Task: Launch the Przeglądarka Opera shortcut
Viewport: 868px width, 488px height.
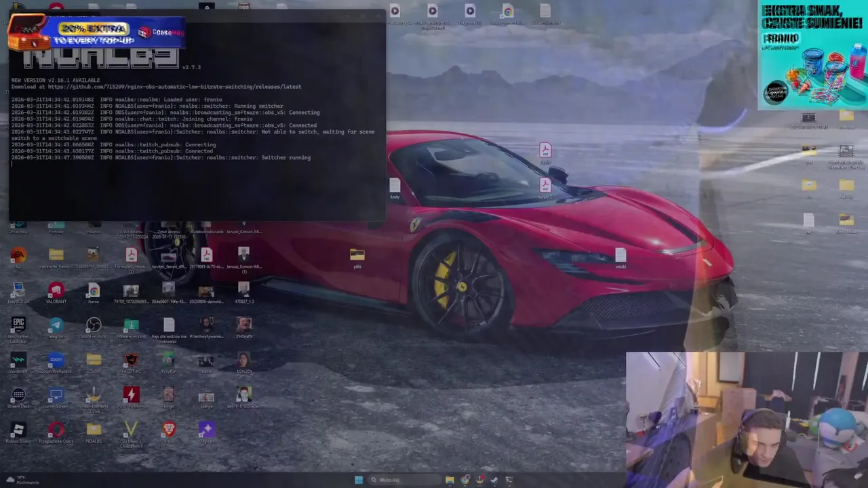Action: tap(56, 432)
